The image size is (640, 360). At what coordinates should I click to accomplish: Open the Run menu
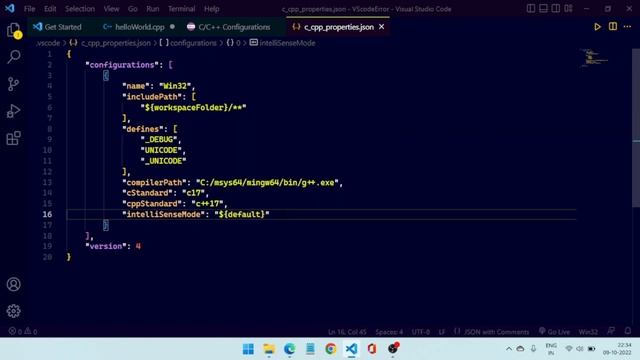pyautogui.click(x=153, y=9)
